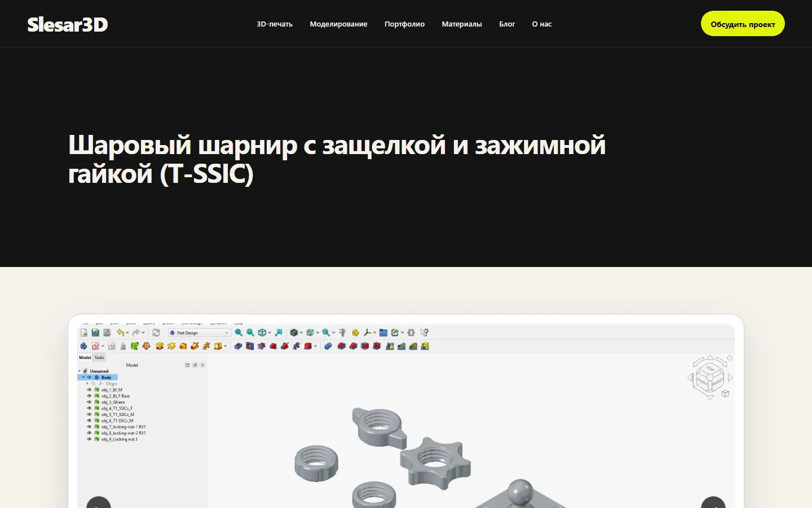
Task: Open the Subtractive primitive dropdown arrow
Action: [x=315, y=346]
